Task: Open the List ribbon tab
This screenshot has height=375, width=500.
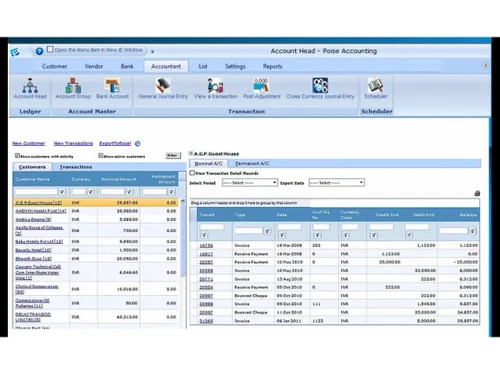Action: click(x=203, y=66)
